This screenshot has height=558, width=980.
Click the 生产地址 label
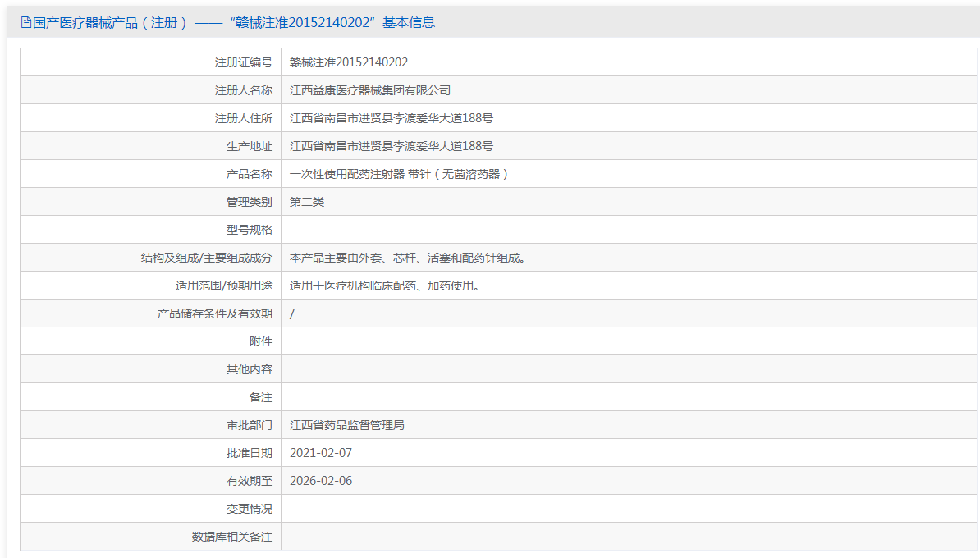(250, 146)
